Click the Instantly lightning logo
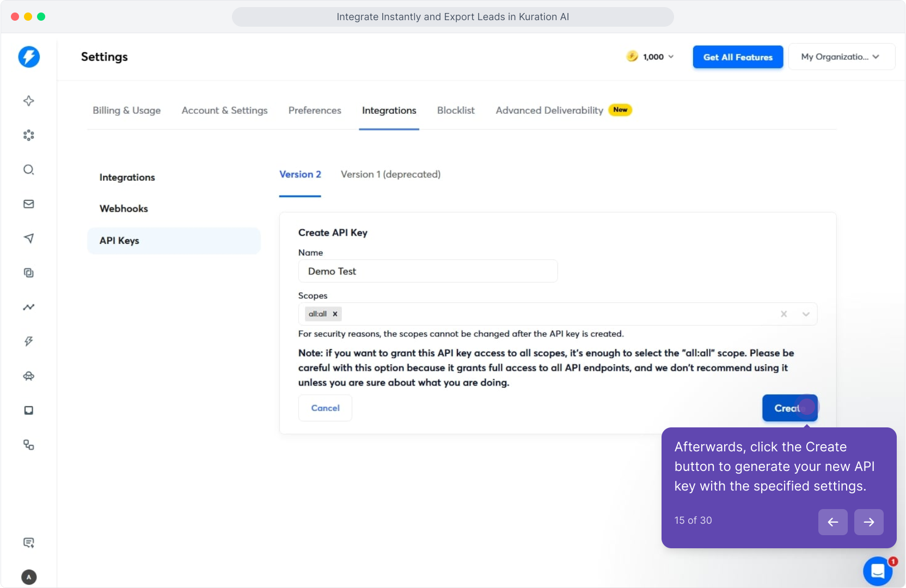The width and height of the screenshot is (906, 588). [29, 57]
